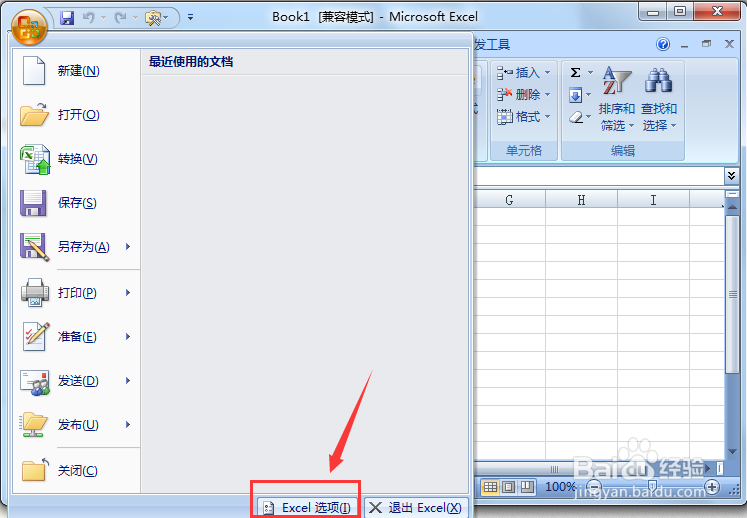Image resolution: width=747 pixels, height=518 pixels.
Task: Click the Clear eraser icon
Action: [x=576, y=117]
